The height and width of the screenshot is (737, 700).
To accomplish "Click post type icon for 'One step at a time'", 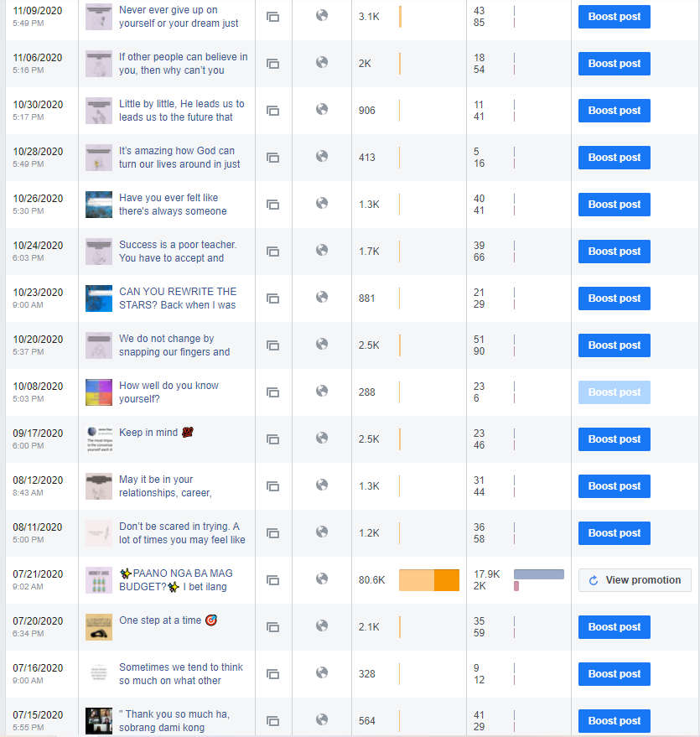I will click(x=272, y=627).
